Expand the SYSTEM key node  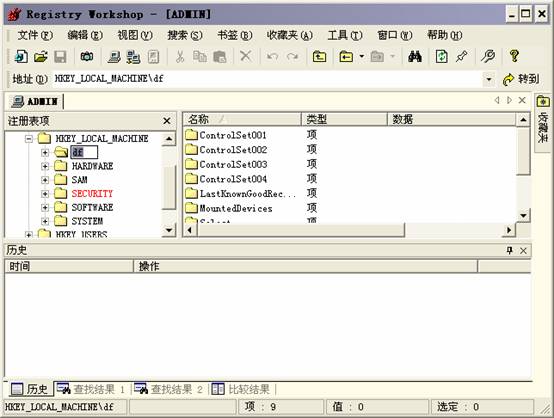click(x=45, y=221)
